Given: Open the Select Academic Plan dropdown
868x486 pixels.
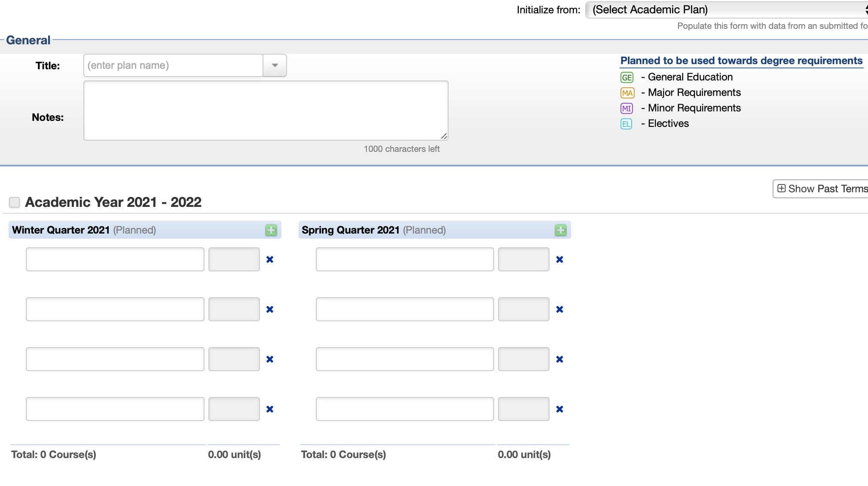Looking at the screenshot, I should tap(726, 9).
